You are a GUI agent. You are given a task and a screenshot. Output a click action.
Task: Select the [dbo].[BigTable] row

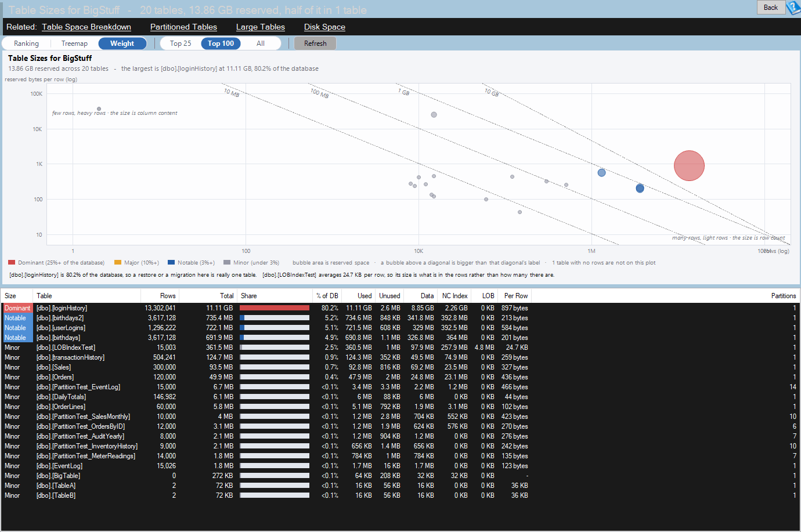point(400,476)
